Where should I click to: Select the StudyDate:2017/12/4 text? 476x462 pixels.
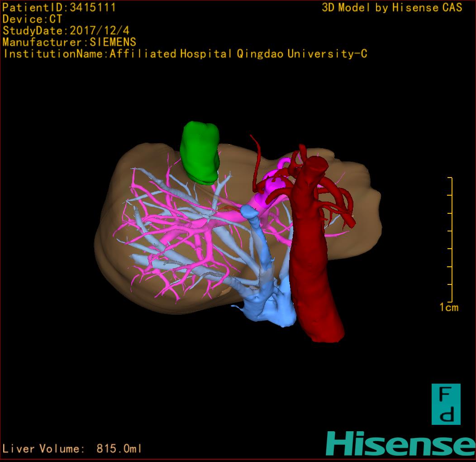click(x=66, y=31)
